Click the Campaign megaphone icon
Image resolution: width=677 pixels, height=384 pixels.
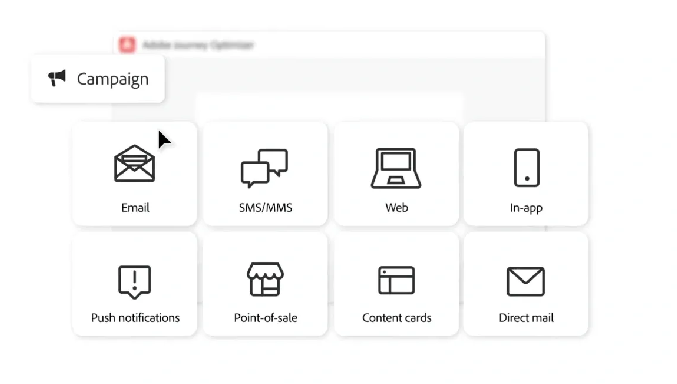click(57, 78)
